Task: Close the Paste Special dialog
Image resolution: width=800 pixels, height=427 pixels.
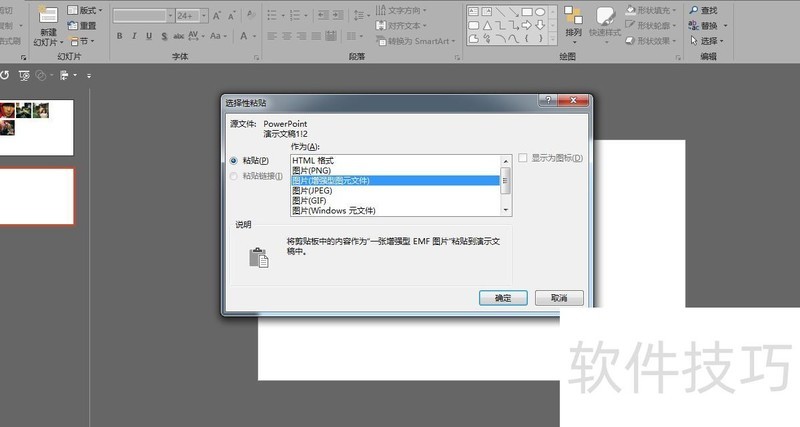Action: coord(573,100)
